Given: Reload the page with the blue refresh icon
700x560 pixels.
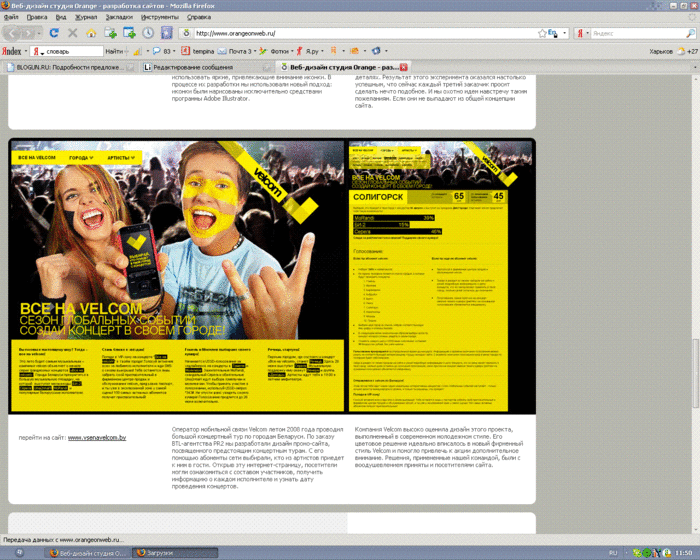Looking at the screenshot, I should tap(54, 33).
